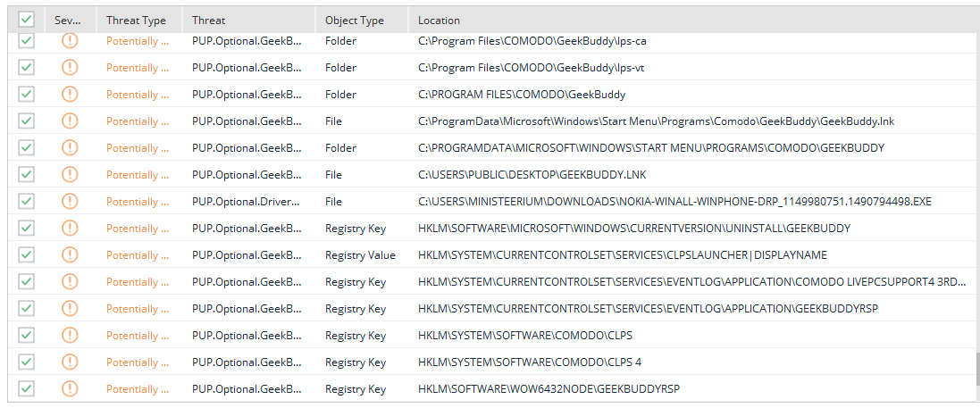Uncheck checkbox for PUP.Optional.Driver file row
Screen dimensions: 980x408
(27, 202)
